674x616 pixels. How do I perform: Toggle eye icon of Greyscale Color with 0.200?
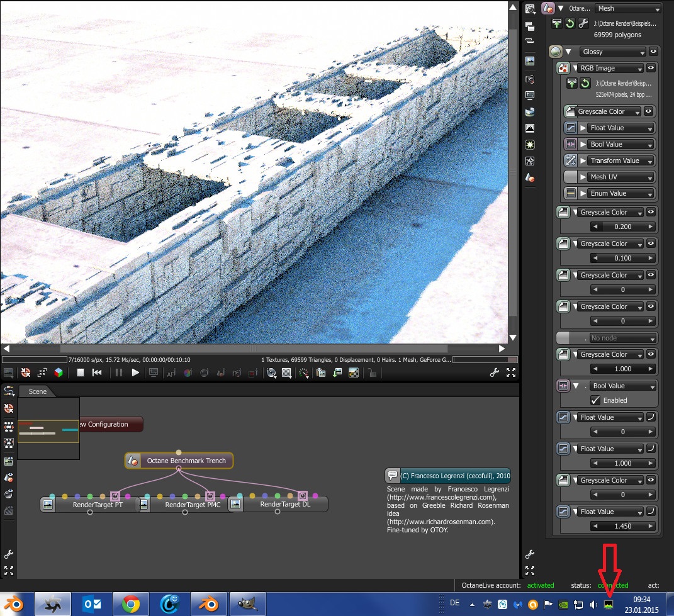(651, 212)
